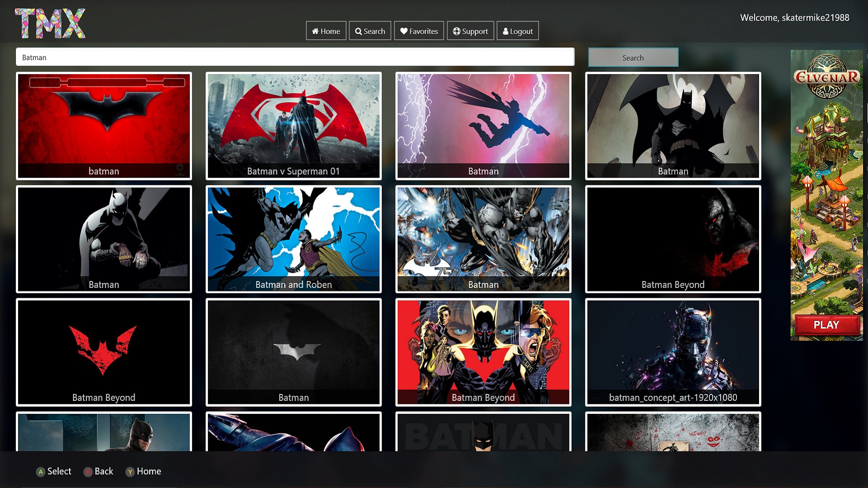The image size is (868, 488).
Task: Choose the Batman and Roben theme
Action: 293,239
